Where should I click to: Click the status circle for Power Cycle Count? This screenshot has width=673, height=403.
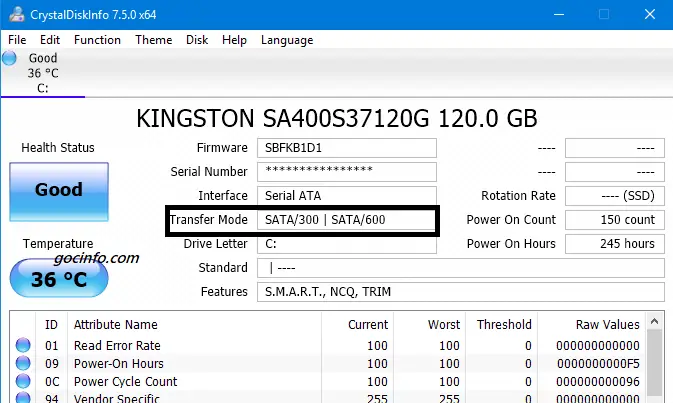23,381
